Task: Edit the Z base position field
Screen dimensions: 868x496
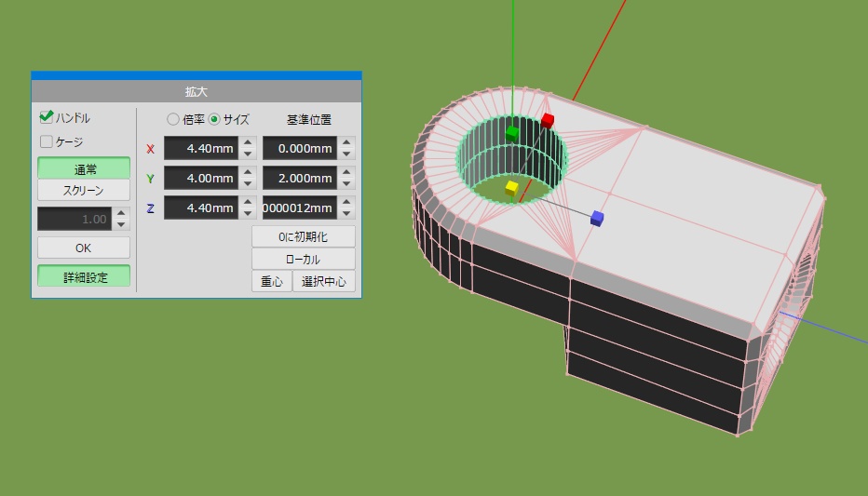Action: coord(300,208)
